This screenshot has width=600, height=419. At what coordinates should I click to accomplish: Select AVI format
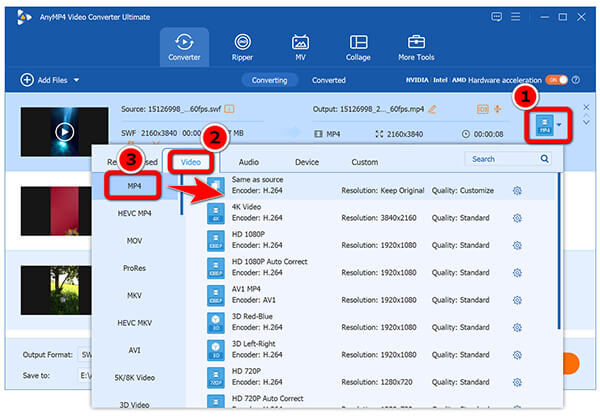[135, 350]
